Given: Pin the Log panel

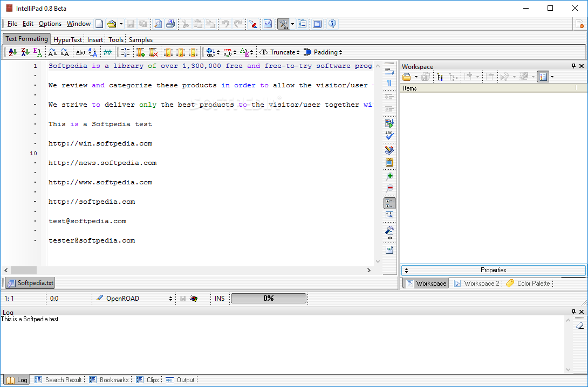Looking at the screenshot, I should click(573, 312).
